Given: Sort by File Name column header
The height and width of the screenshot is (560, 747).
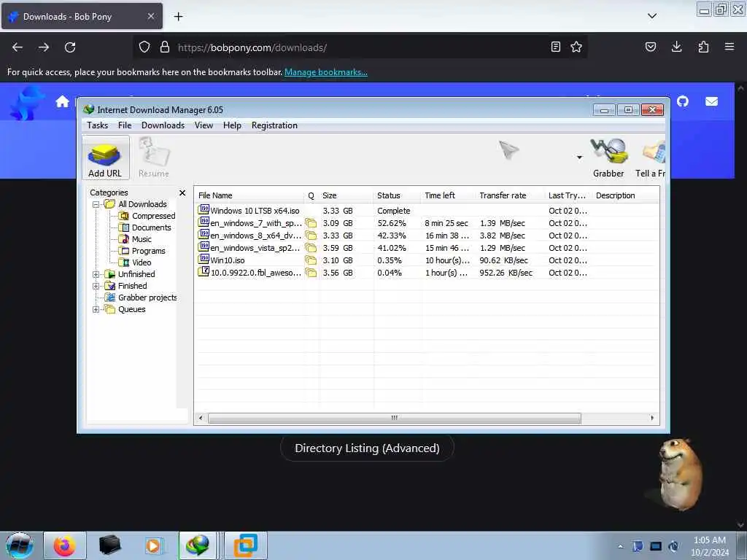Looking at the screenshot, I should point(249,195).
